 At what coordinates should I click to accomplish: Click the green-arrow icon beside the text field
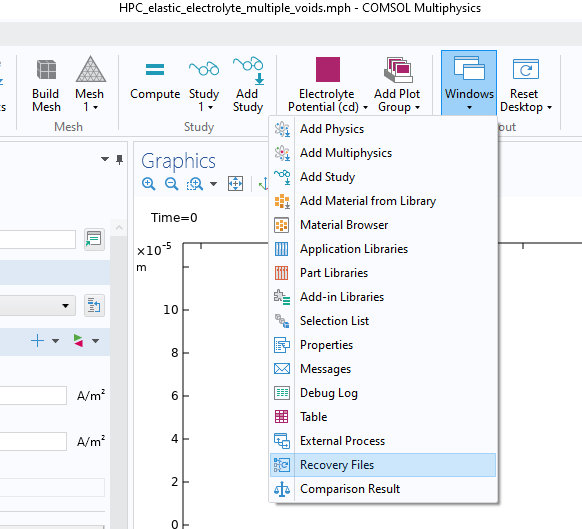coord(94,239)
